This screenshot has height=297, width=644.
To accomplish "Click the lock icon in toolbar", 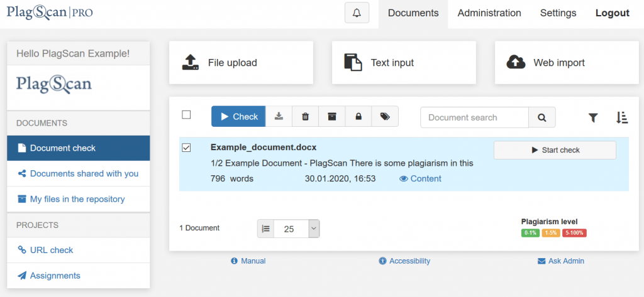I will 358,117.
